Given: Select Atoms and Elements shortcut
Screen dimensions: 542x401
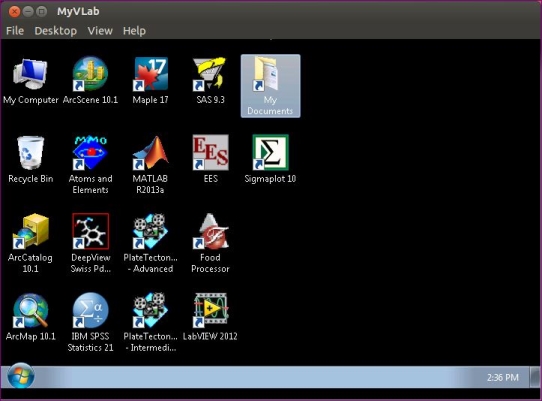Looking at the screenshot, I should click(90, 165).
